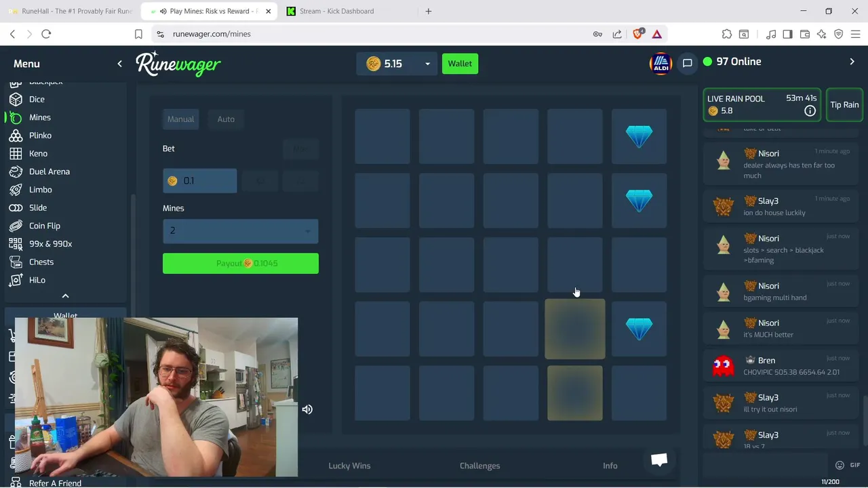Click the ALDI profile avatar
The width and height of the screenshot is (868, 488).
coord(660,64)
